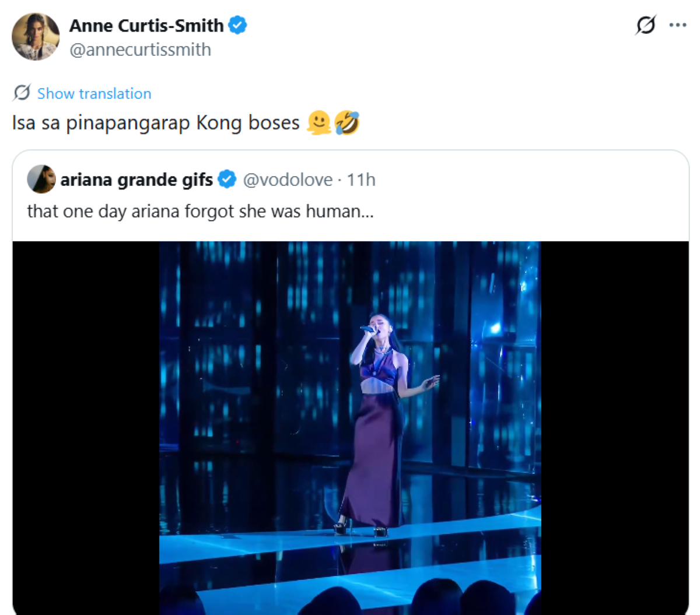Open quoted text about ariana forgot human
The height and width of the screenshot is (615, 700).
(x=200, y=211)
